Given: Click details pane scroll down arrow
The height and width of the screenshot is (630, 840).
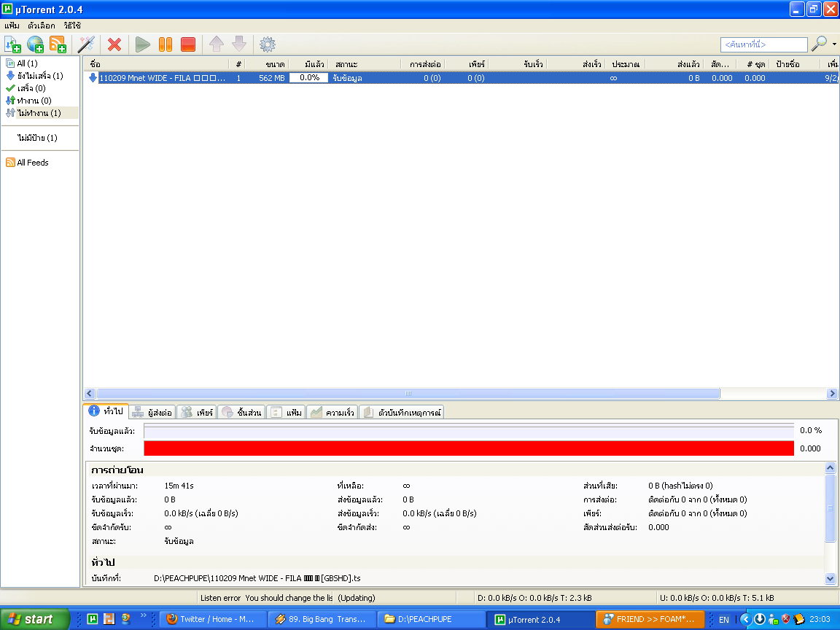Looking at the screenshot, I should coord(830,578).
